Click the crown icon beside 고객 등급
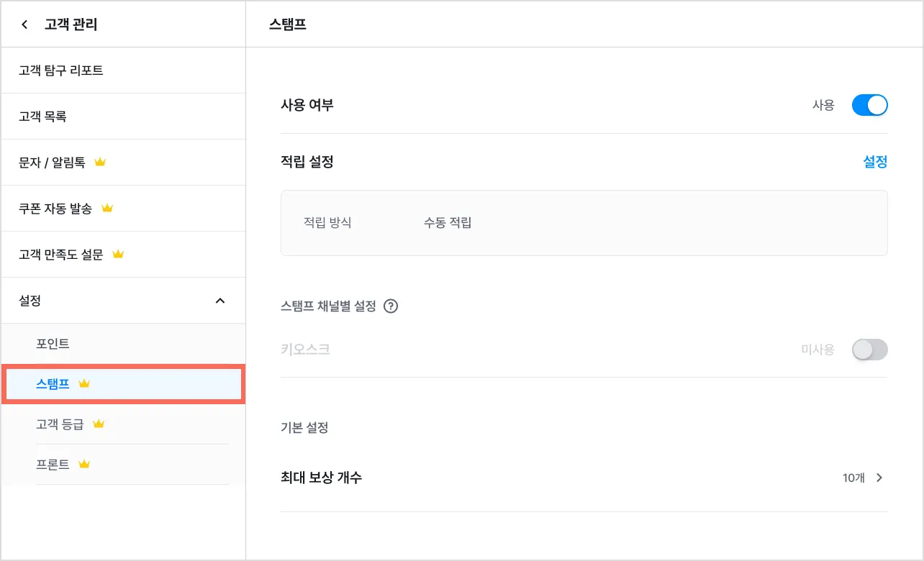 pyautogui.click(x=99, y=424)
